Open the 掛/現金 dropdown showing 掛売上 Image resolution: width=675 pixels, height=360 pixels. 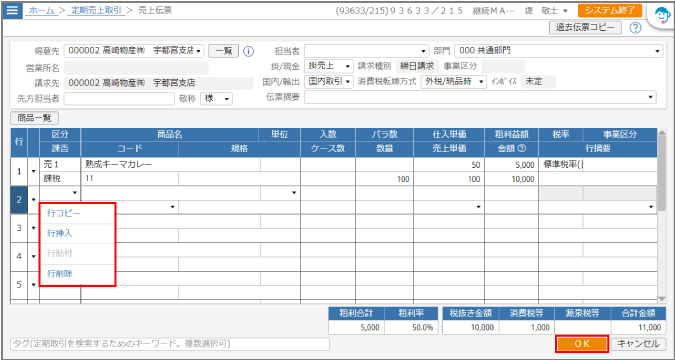[x=329, y=66]
